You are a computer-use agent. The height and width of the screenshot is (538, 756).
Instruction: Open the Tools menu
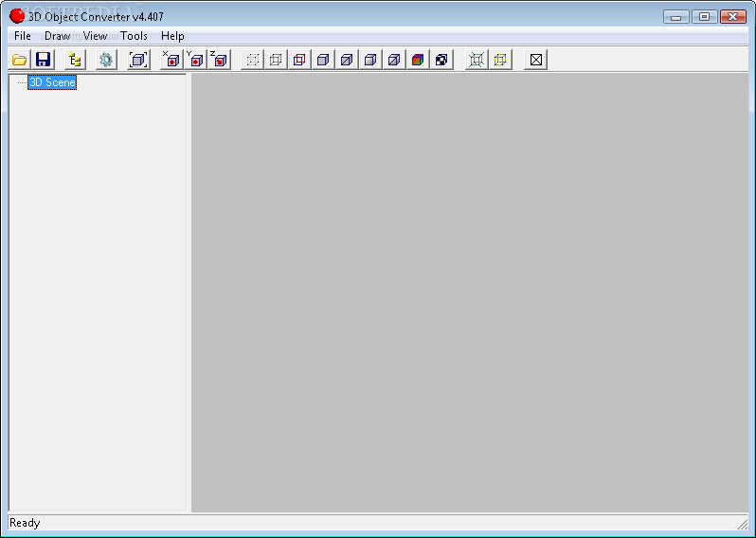tap(134, 36)
